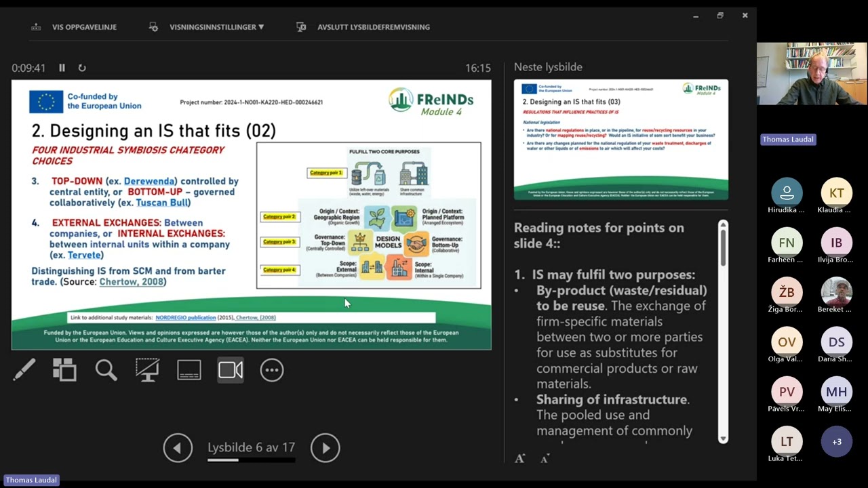
Task: Click the display settings icon
Action: 153,27
